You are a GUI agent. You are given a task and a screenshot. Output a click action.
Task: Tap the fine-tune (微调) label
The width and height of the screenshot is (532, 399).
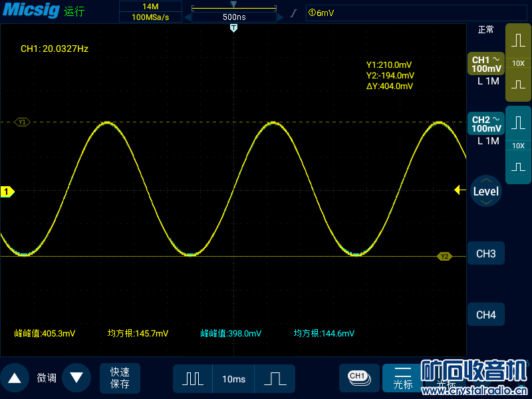[47, 378]
